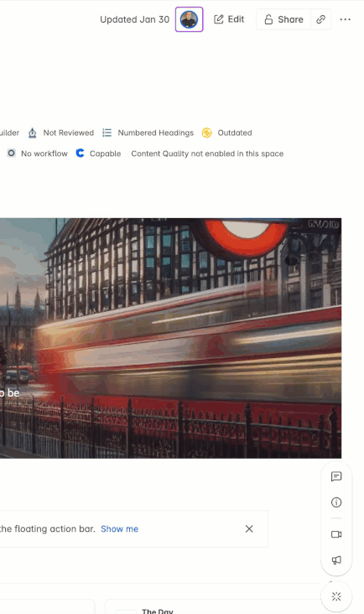
Task: Click the Show me link
Action: point(119,529)
